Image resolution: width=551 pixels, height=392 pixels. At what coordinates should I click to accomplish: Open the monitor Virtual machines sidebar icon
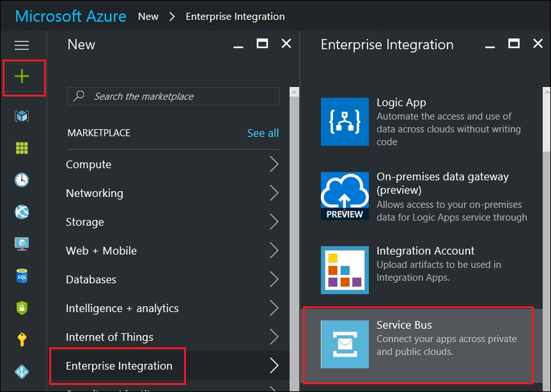click(x=22, y=244)
